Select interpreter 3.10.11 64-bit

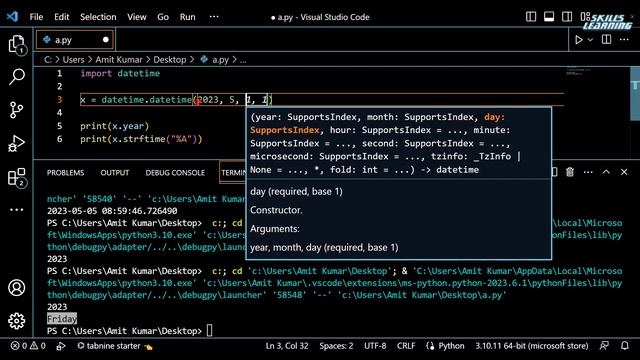[x=531, y=346]
